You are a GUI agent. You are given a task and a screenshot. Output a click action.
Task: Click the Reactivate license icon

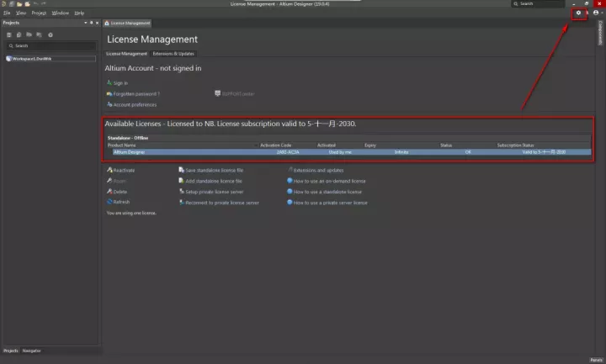(109, 170)
